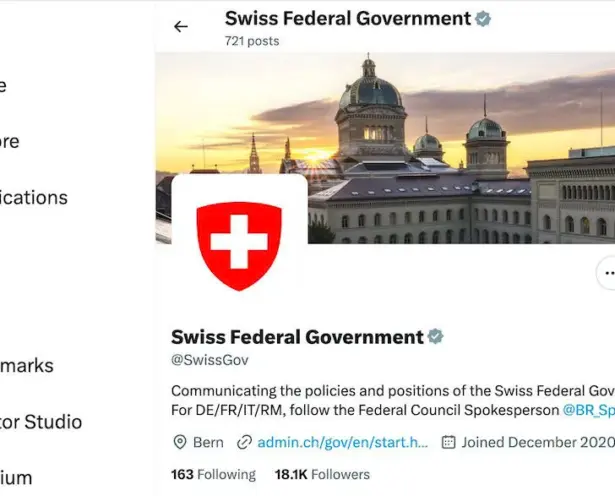Image resolution: width=615 pixels, height=496 pixels.
Task: Open Notifications in the left sidebar
Action: [x=34, y=197]
